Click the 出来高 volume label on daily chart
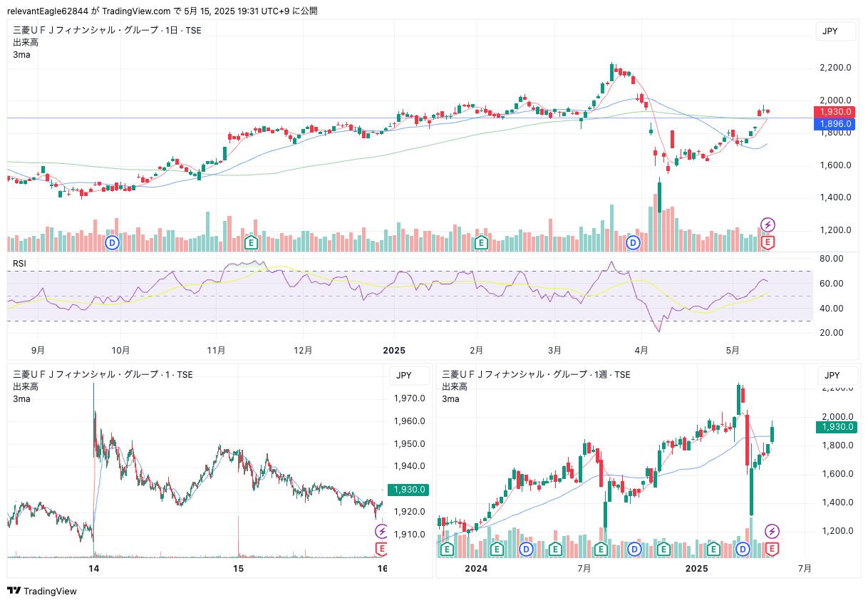This screenshot has height=603, width=868. tap(26, 42)
